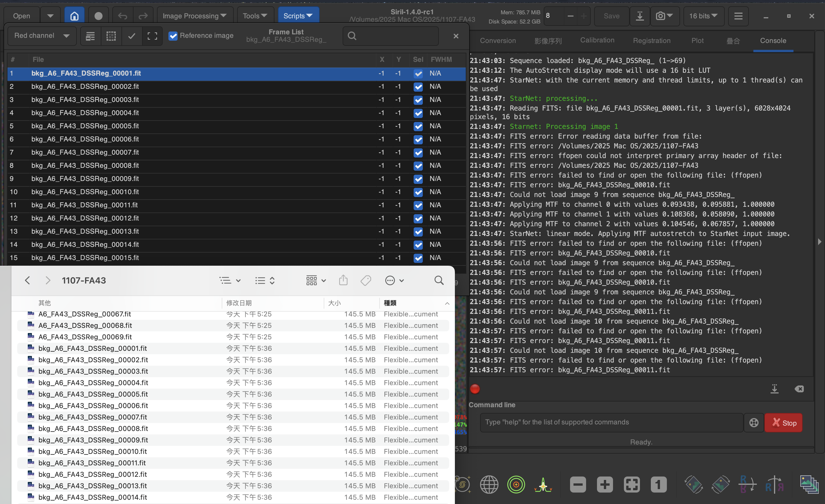
Task: Expand the 16 bits dropdown
Action: coord(703,16)
